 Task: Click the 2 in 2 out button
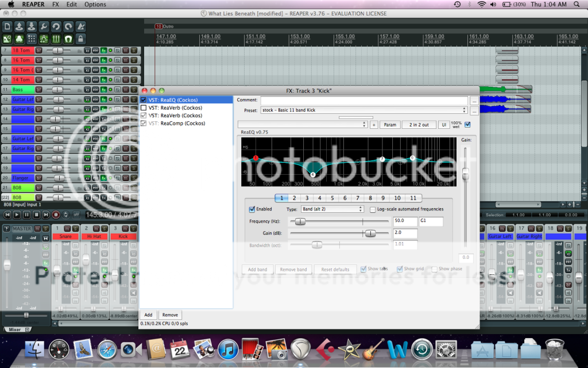click(x=419, y=125)
